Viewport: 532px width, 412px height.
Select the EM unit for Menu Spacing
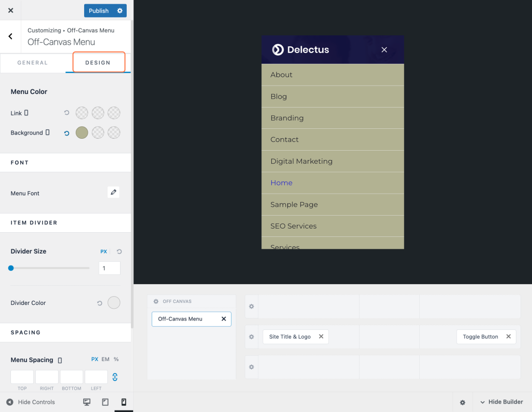[105, 359]
